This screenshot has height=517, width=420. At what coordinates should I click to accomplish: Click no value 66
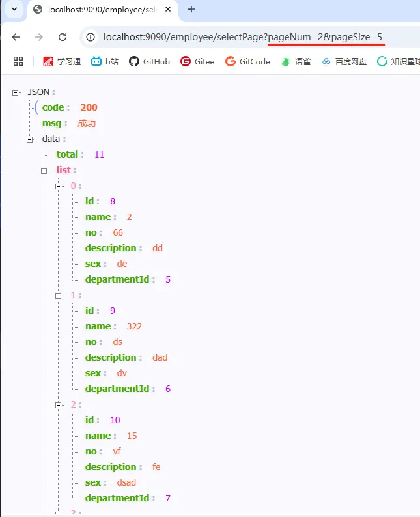click(x=118, y=232)
